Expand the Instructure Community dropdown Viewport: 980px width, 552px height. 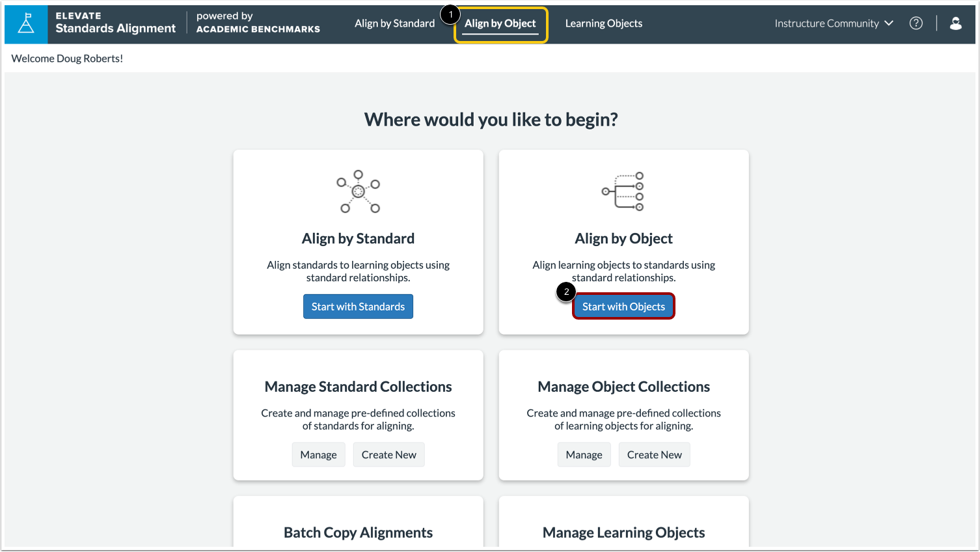click(834, 23)
